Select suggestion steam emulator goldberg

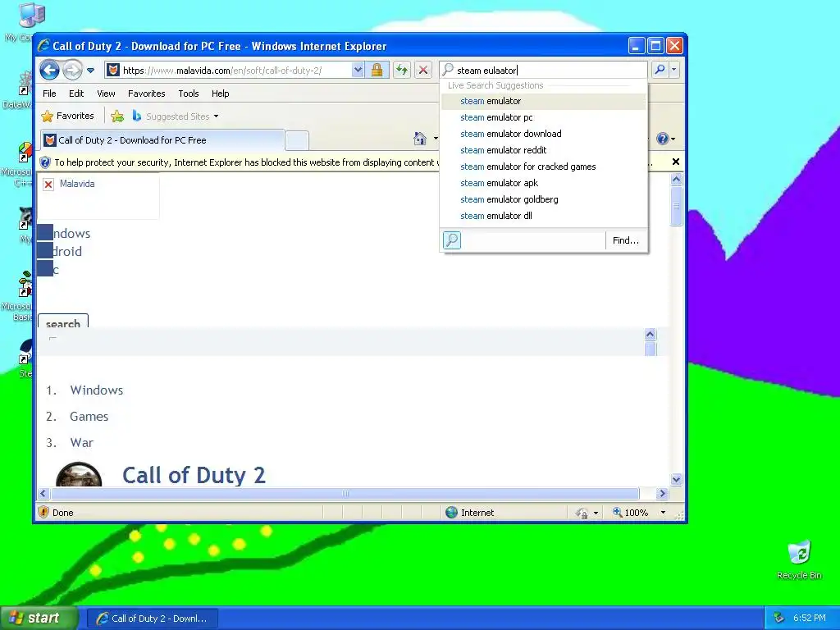tap(543, 200)
